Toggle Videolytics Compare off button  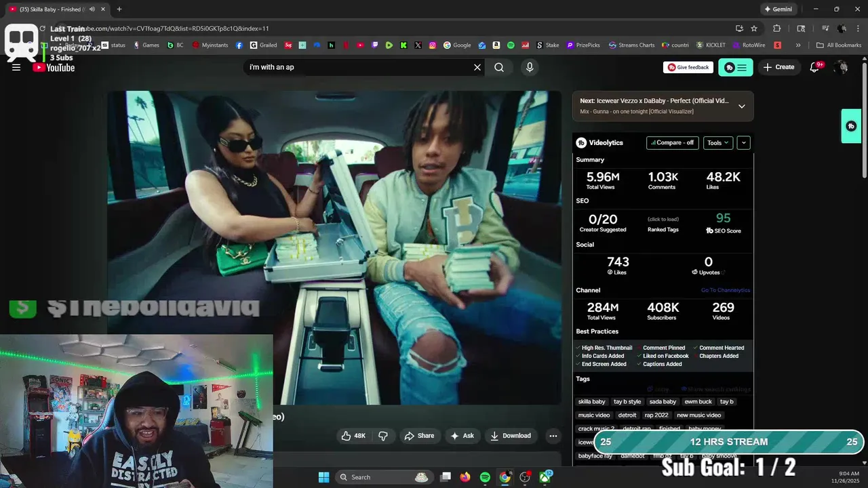coord(673,143)
